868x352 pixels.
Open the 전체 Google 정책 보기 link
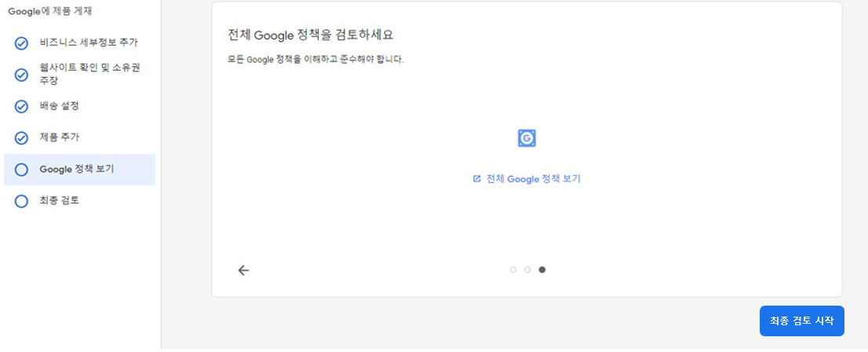coord(533,179)
